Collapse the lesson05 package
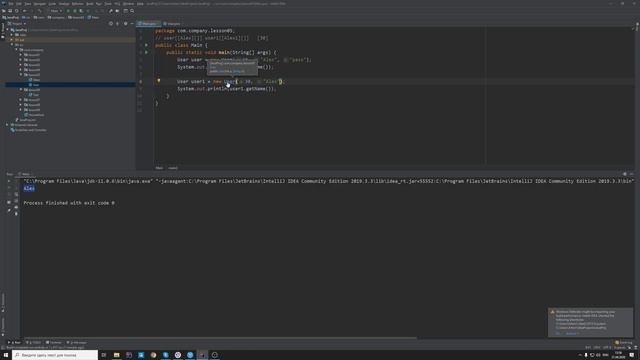640x360 pixels. [21, 75]
